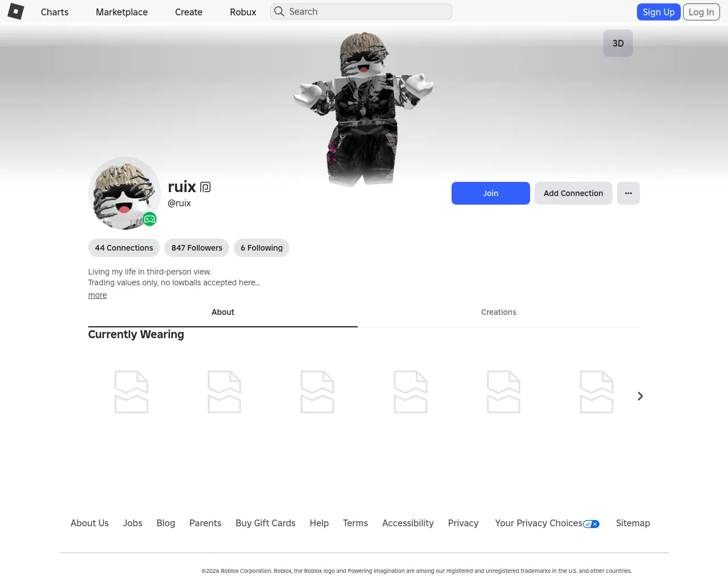Open the third Currently Wearing item placeholder
The image size is (728, 582).
(x=317, y=392)
